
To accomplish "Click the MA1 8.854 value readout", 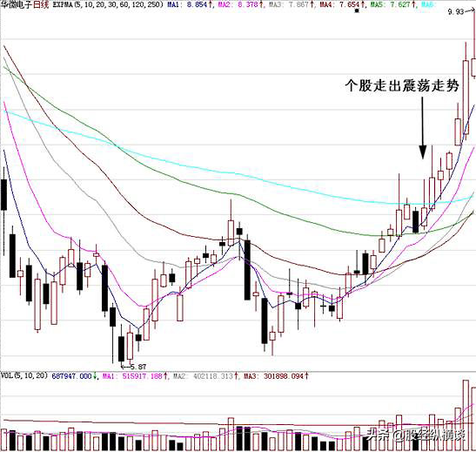I will pos(189,4).
